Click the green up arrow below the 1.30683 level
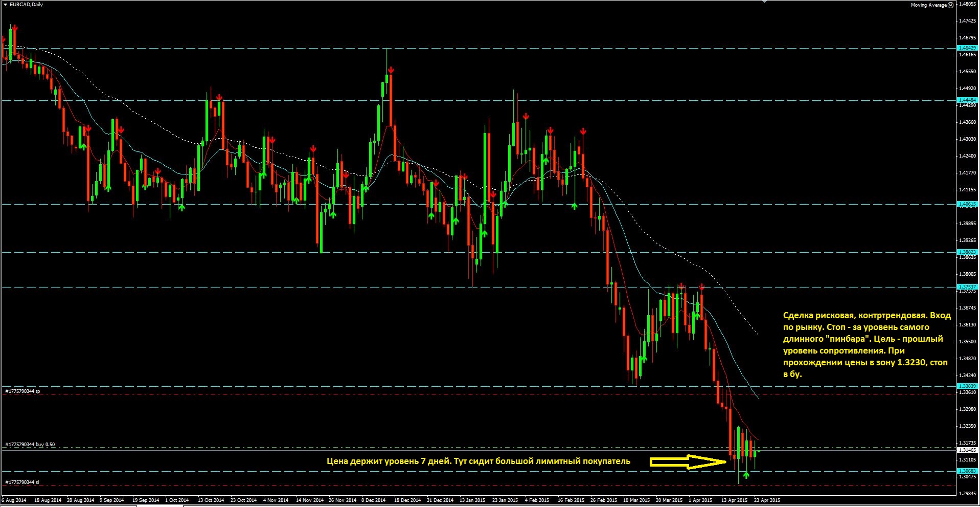The width and height of the screenshot is (980, 507). [746, 475]
